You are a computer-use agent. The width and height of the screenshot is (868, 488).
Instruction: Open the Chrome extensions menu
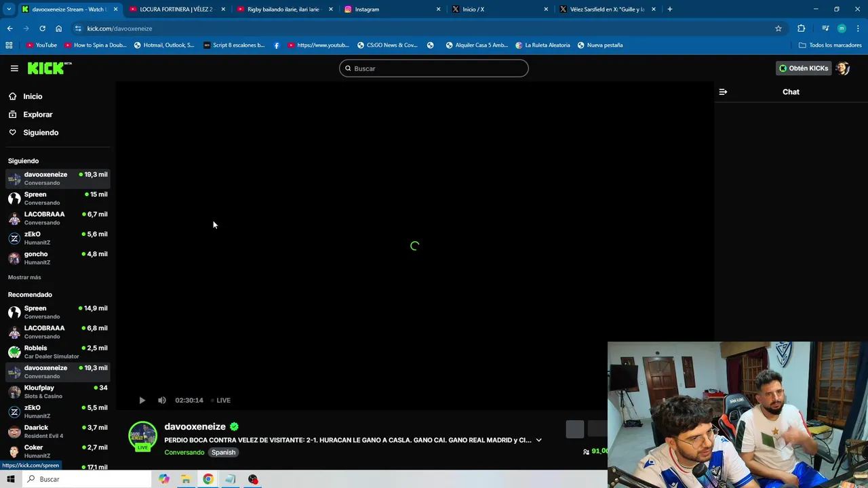802,28
